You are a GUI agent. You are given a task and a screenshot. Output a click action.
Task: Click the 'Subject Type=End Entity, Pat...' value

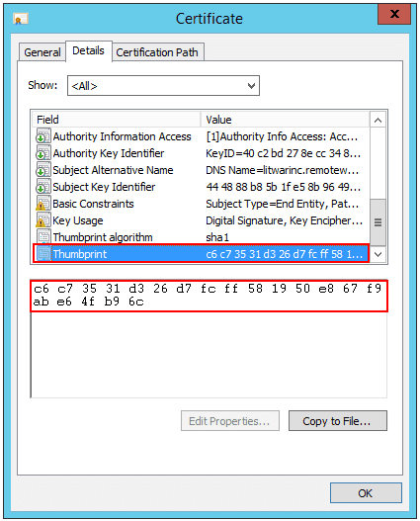point(283,204)
